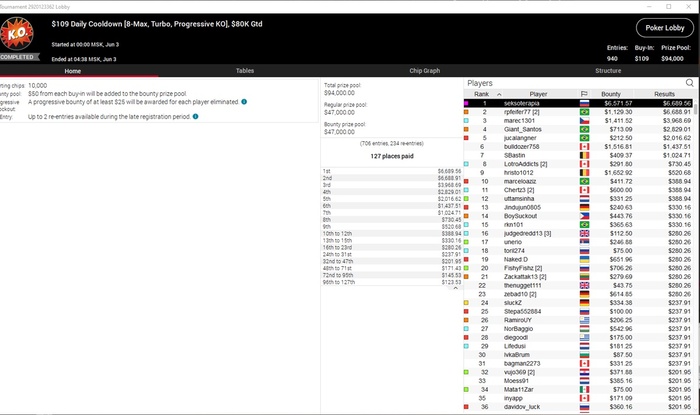Click the Brazil flag beside rpfeifer77

tap(584, 112)
